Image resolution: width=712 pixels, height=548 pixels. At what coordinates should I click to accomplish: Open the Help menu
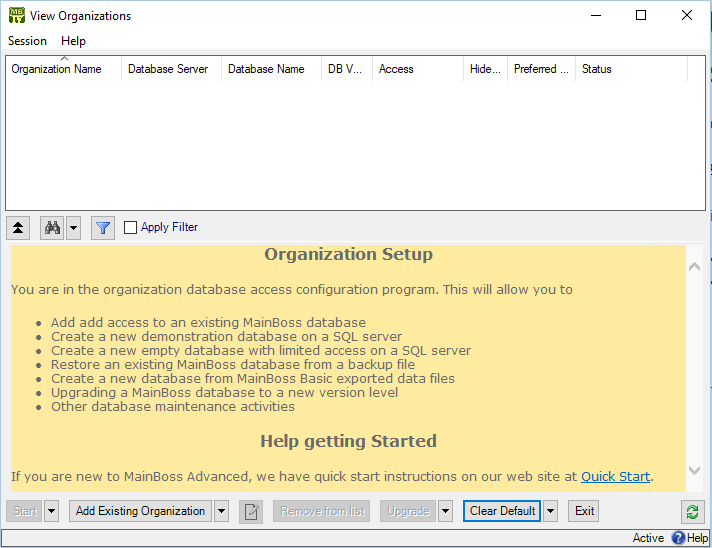73,41
